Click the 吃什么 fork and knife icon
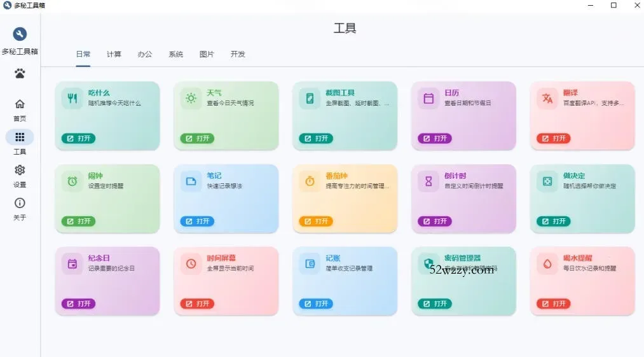The width and height of the screenshot is (644, 357). click(x=72, y=98)
